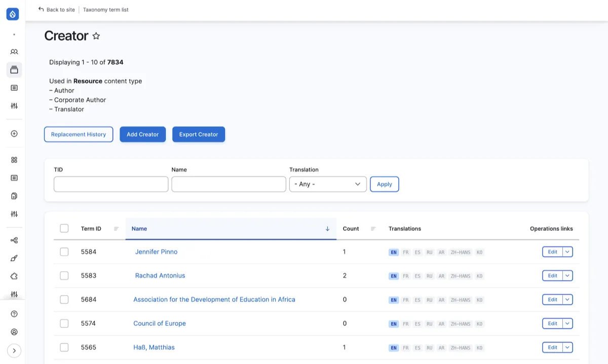Sort the table by Name column header
Image resolution: width=608 pixels, height=364 pixels.
pyautogui.click(x=139, y=229)
